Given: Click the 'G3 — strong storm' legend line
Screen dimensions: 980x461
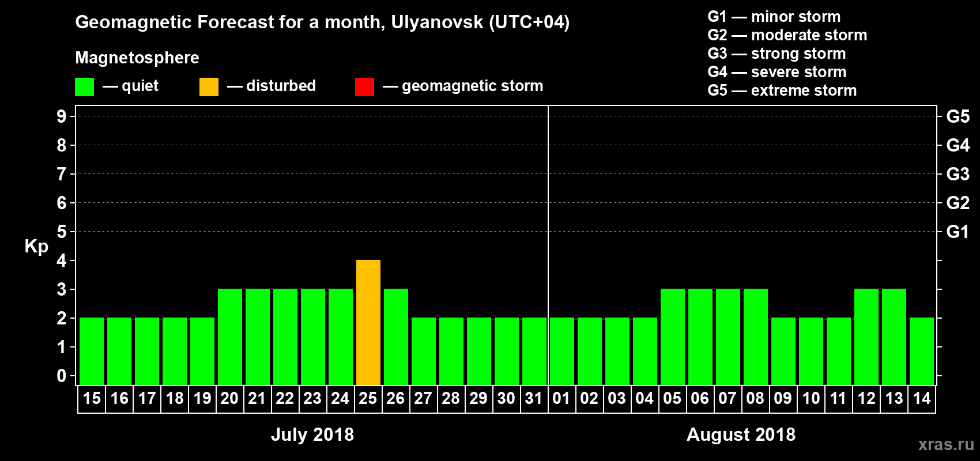Looking at the screenshot, I should (777, 54).
